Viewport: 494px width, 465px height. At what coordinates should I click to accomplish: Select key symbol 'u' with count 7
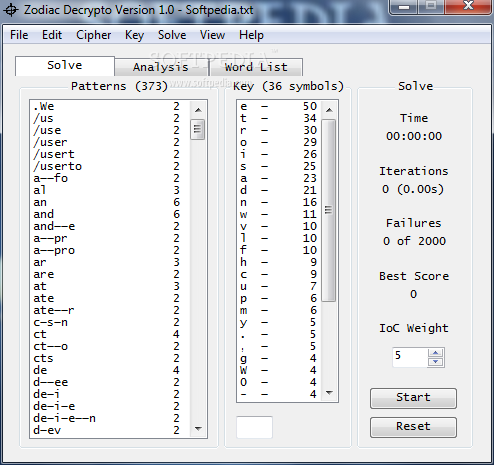click(x=279, y=286)
